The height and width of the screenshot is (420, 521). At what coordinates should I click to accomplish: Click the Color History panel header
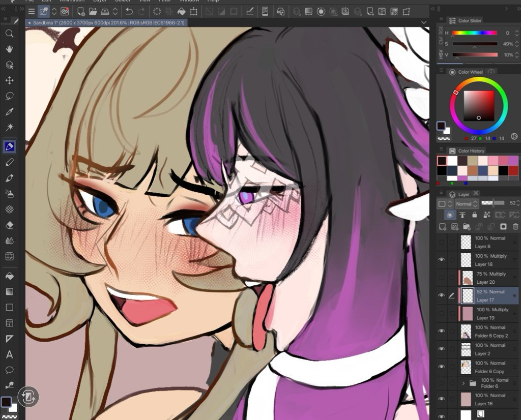(x=471, y=151)
